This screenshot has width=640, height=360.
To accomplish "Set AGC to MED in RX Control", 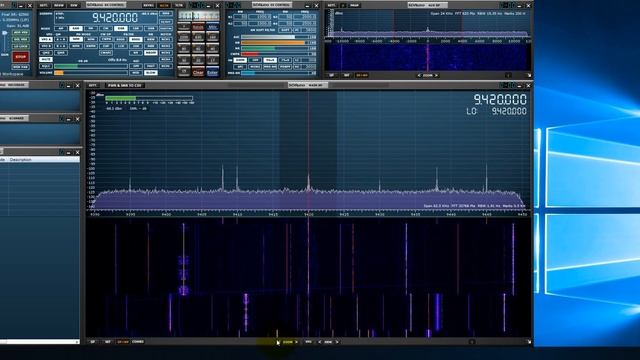I will 136,73.
